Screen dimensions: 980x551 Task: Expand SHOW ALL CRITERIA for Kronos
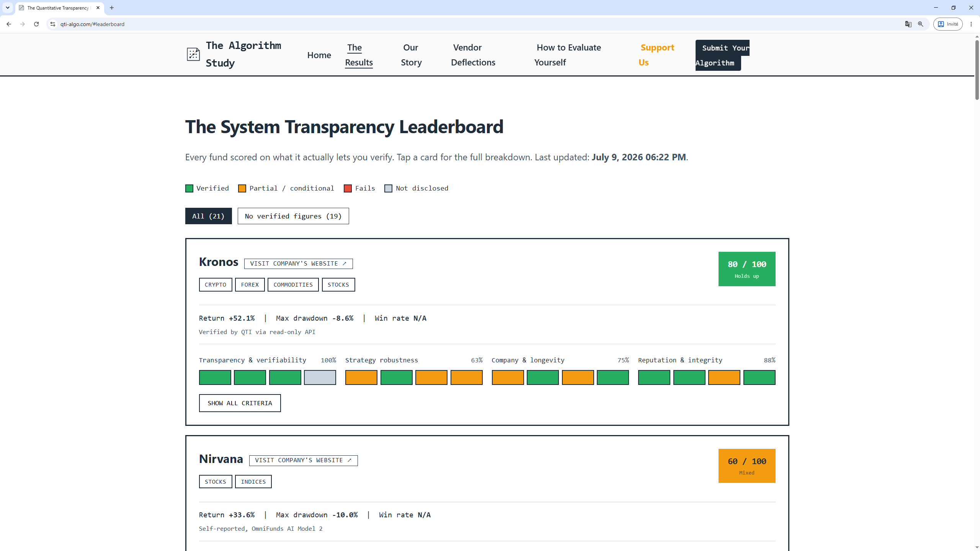point(240,403)
